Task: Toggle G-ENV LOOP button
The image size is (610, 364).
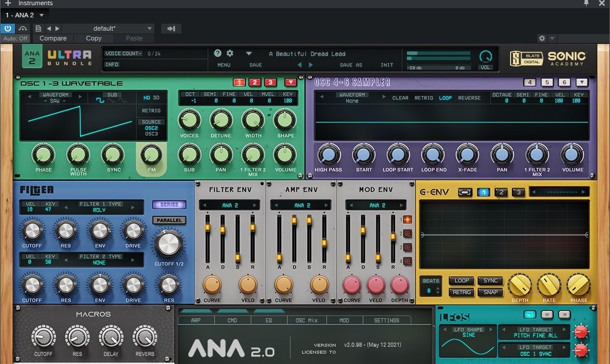Action: [462, 280]
